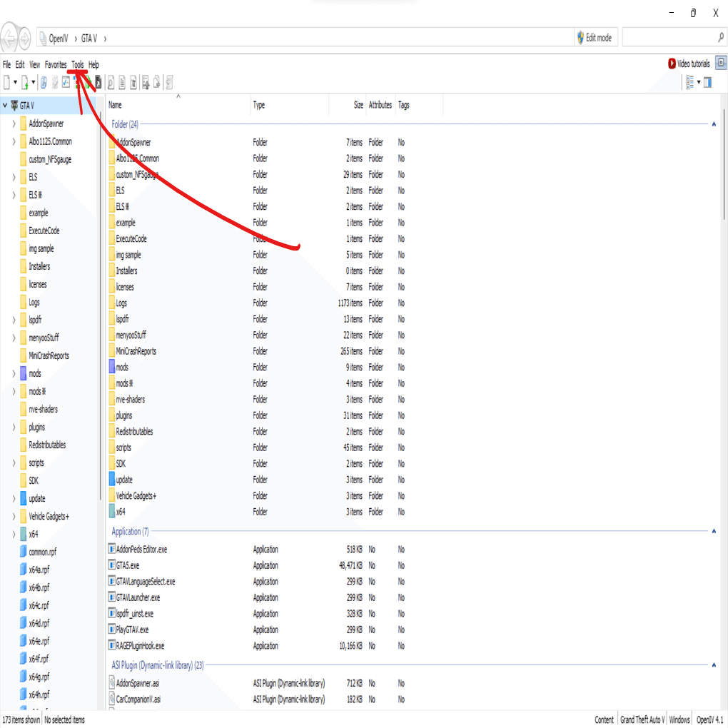Click Windows in the status bar
This screenshot has height=728, width=728.
[x=679, y=719]
